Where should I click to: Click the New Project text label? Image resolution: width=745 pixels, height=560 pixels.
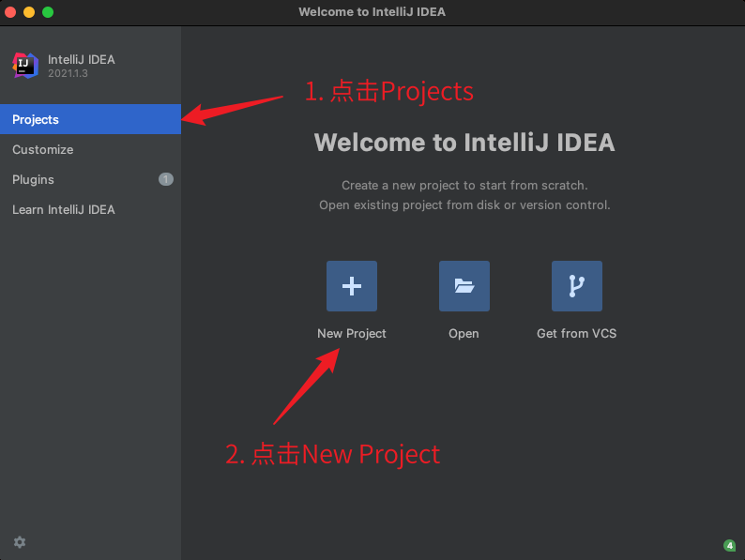point(352,333)
